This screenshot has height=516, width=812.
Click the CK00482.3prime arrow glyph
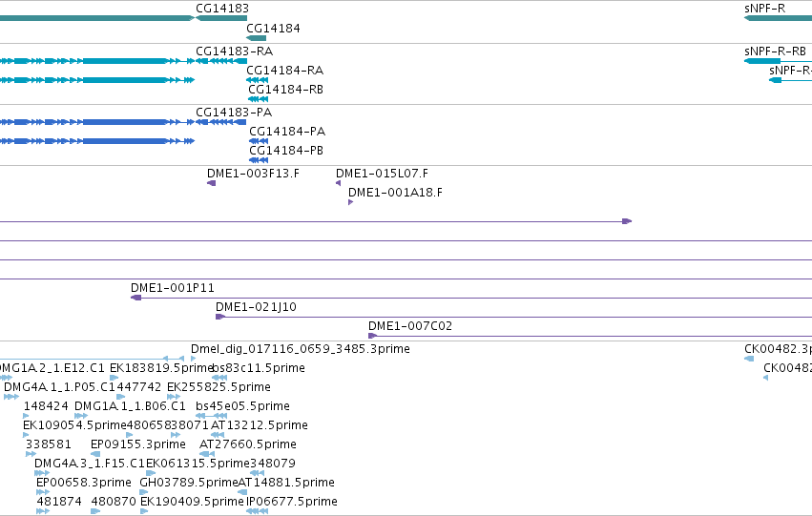coord(749,359)
